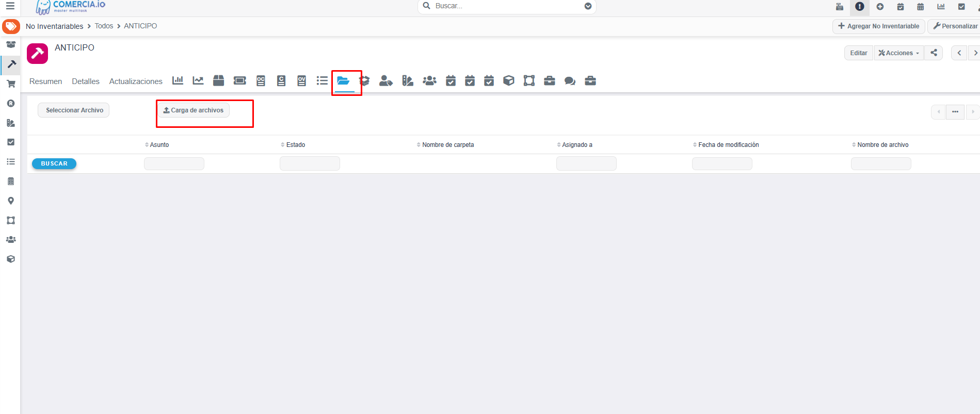Viewport: 980px width, 414px height.
Task: Click Agregar No Inventariable button
Action: tap(878, 26)
